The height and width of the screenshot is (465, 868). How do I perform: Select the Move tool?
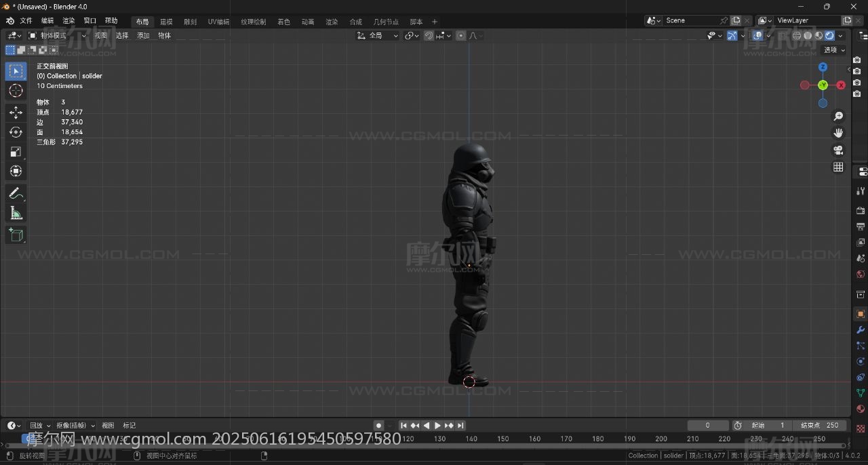coord(16,113)
